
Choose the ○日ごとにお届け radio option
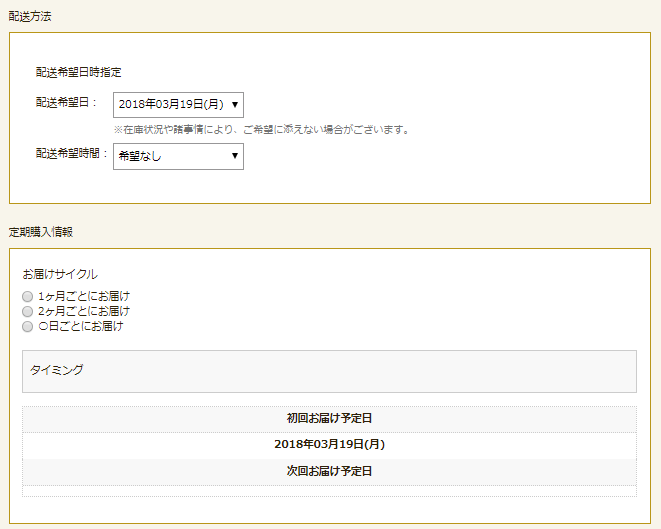28,326
